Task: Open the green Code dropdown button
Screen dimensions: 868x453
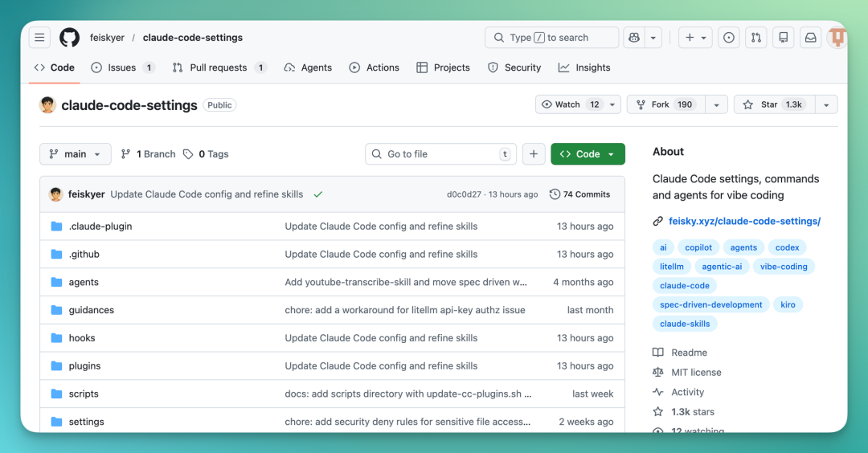Action: pyautogui.click(x=588, y=153)
